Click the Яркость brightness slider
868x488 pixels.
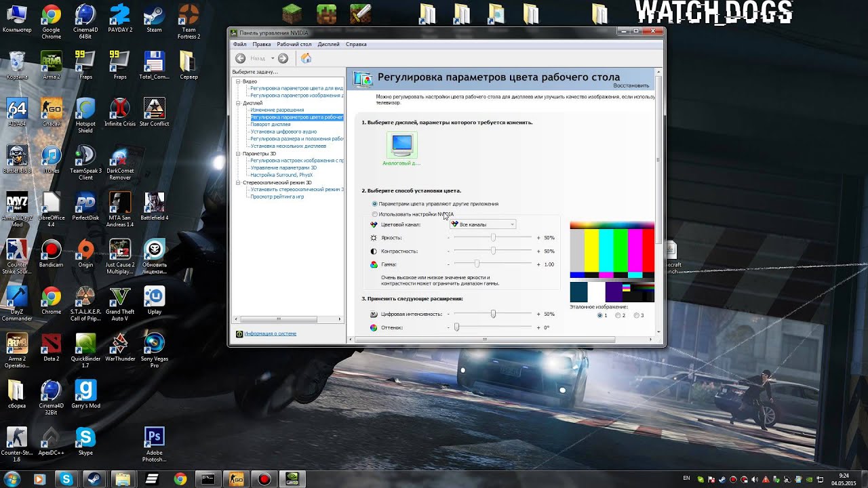tap(493, 238)
